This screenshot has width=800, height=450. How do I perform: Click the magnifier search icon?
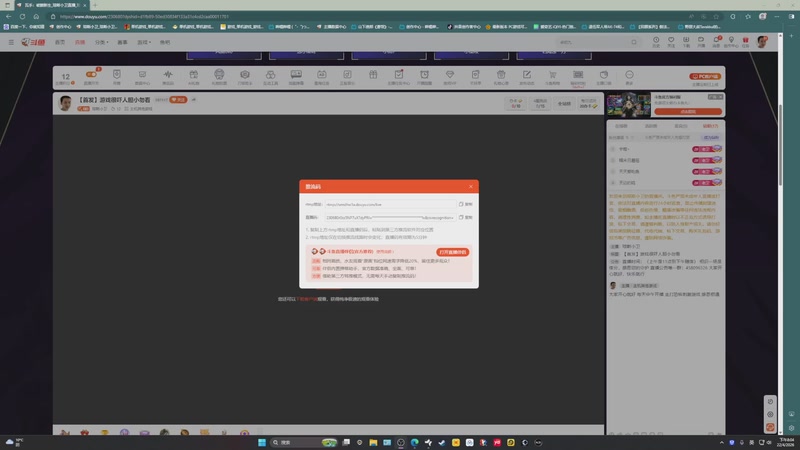click(634, 42)
